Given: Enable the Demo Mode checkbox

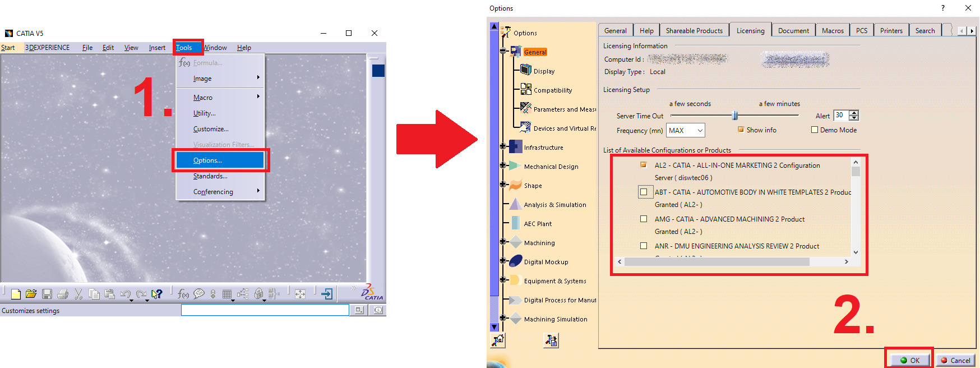Looking at the screenshot, I should coord(815,130).
